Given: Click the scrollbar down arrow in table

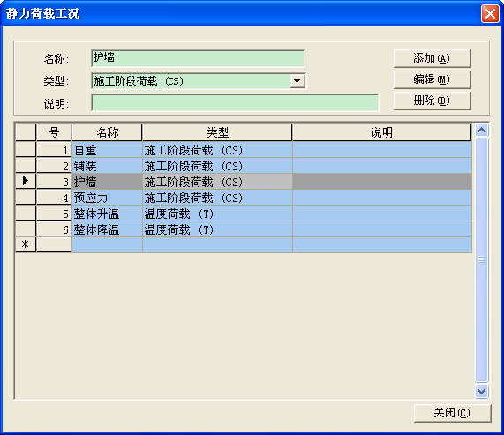Looking at the screenshot, I should coord(481,391).
